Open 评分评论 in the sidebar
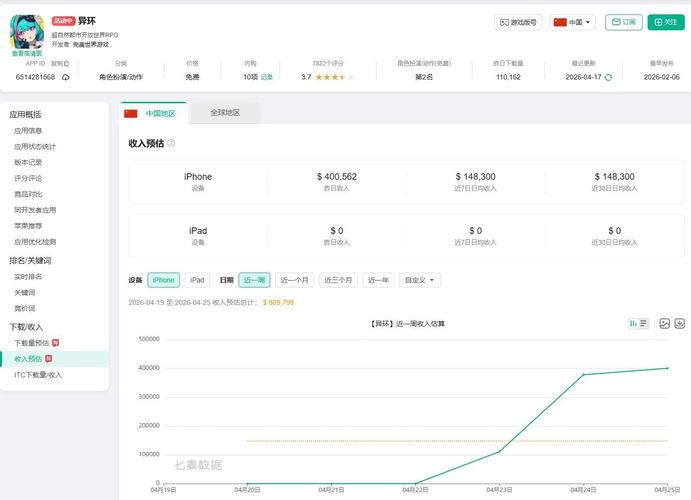This screenshot has height=500, width=691. pyautogui.click(x=28, y=178)
